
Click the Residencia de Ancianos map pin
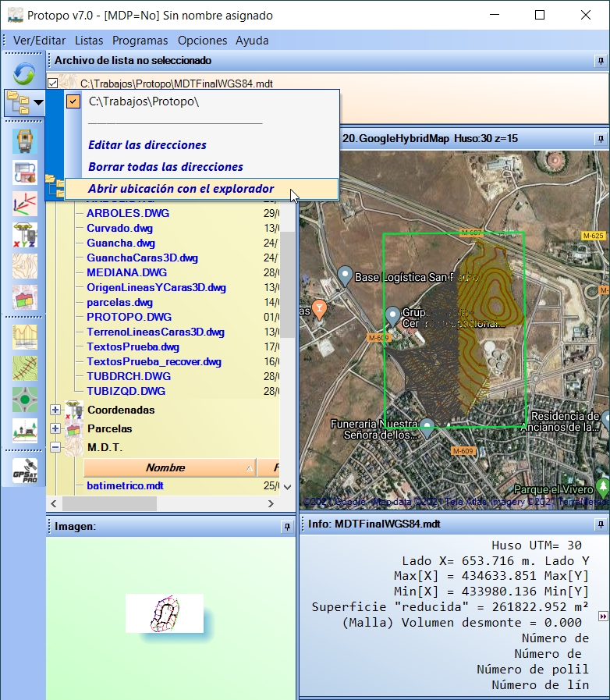[605, 421]
